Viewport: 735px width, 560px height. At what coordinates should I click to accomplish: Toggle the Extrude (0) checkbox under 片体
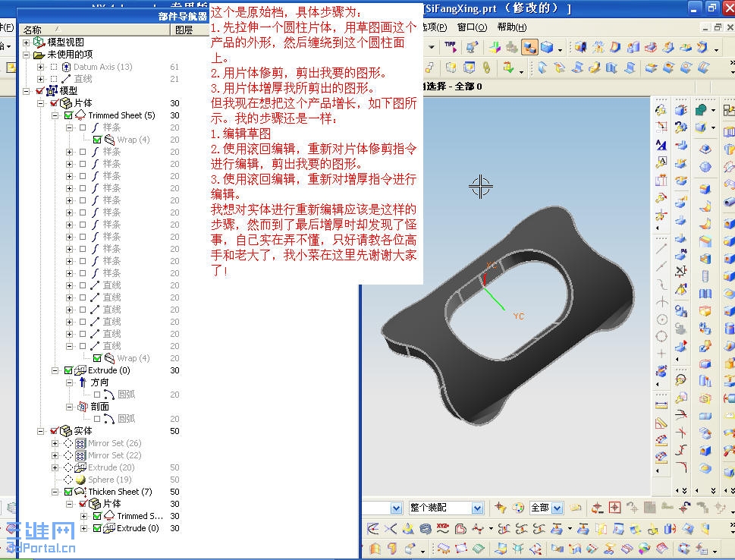(68, 370)
